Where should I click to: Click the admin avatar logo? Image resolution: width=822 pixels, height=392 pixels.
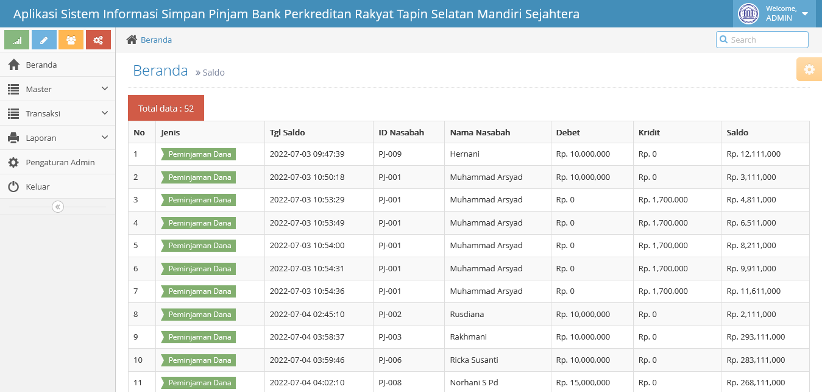click(x=748, y=14)
